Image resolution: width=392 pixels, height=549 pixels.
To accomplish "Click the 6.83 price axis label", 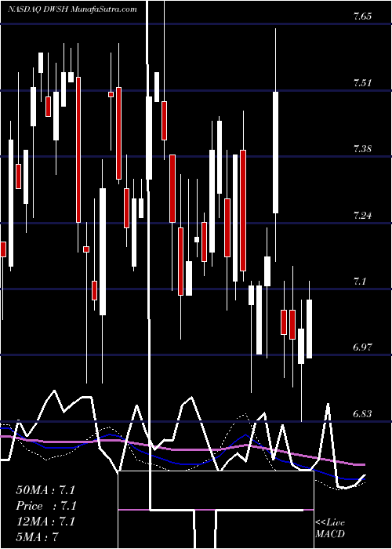I will click(x=362, y=413).
